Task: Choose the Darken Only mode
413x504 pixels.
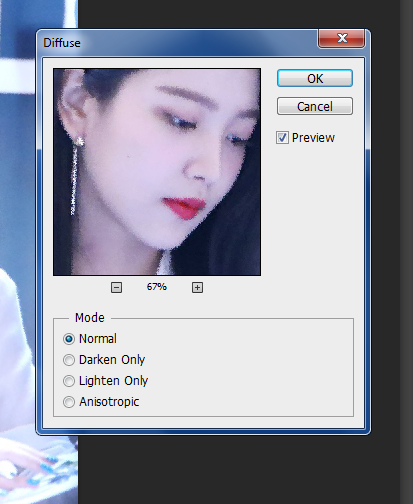Action: click(69, 360)
